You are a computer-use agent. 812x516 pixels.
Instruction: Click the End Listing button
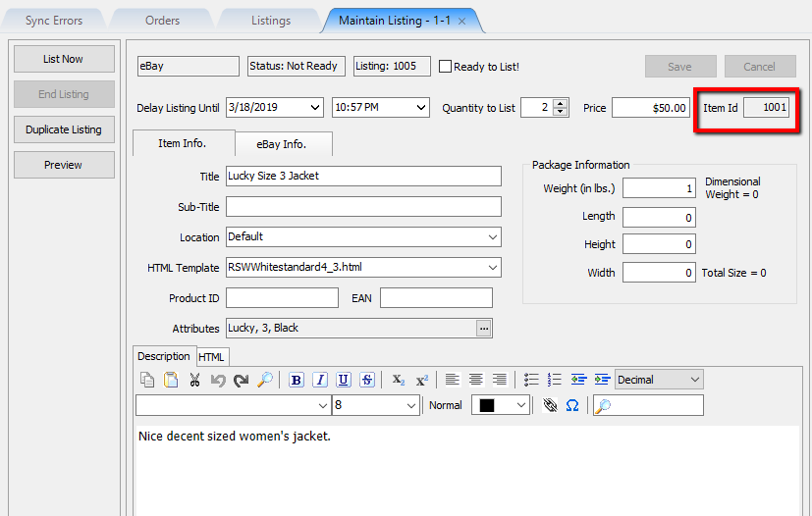point(64,94)
